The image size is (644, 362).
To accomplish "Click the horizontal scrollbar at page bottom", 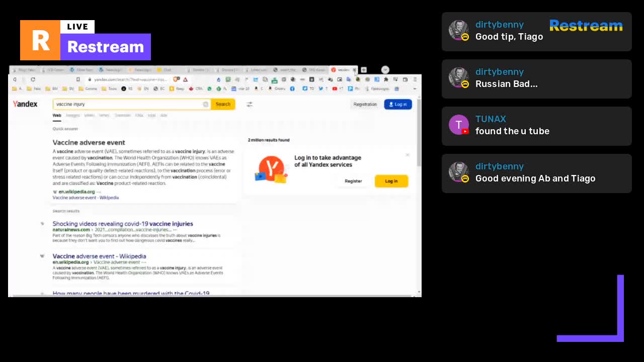I will [x=211, y=295].
